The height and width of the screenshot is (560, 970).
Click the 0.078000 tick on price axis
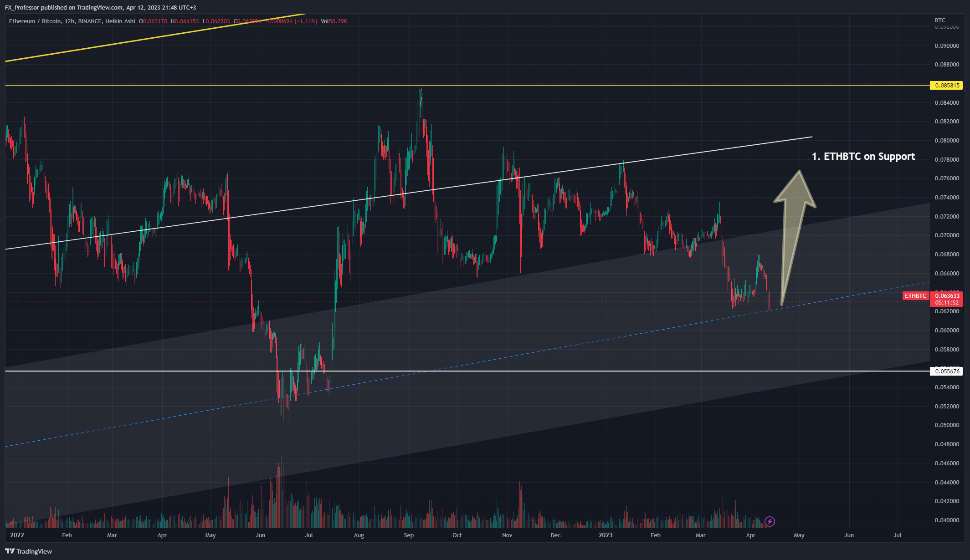click(947, 159)
